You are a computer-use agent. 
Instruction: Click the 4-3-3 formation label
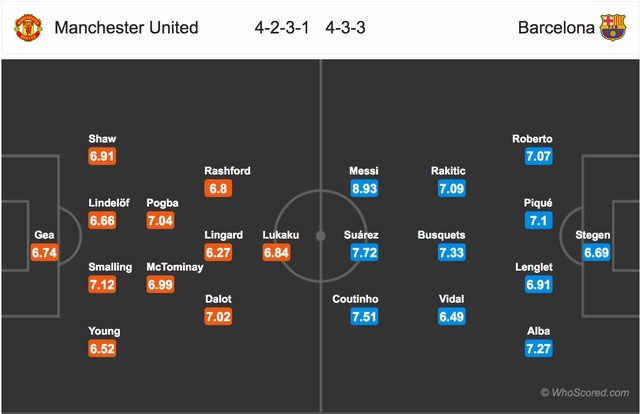pos(345,28)
